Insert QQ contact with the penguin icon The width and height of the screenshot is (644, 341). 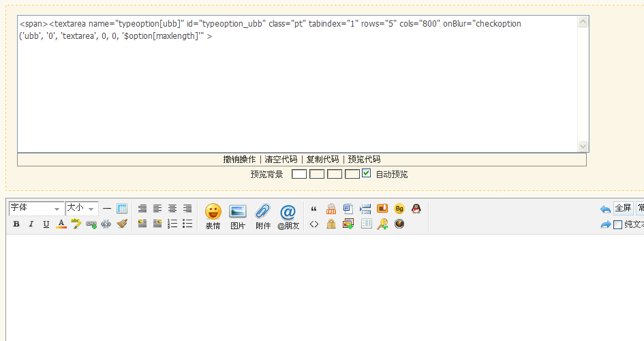click(x=416, y=209)
